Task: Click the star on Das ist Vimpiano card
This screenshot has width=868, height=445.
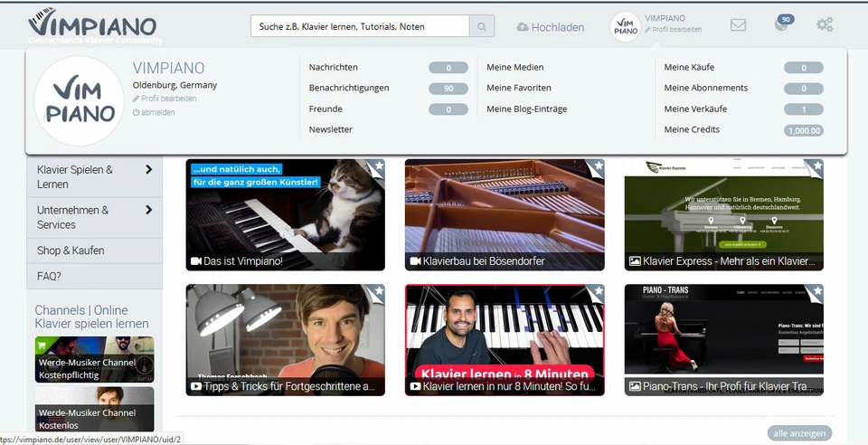Action: coord(379,166)
